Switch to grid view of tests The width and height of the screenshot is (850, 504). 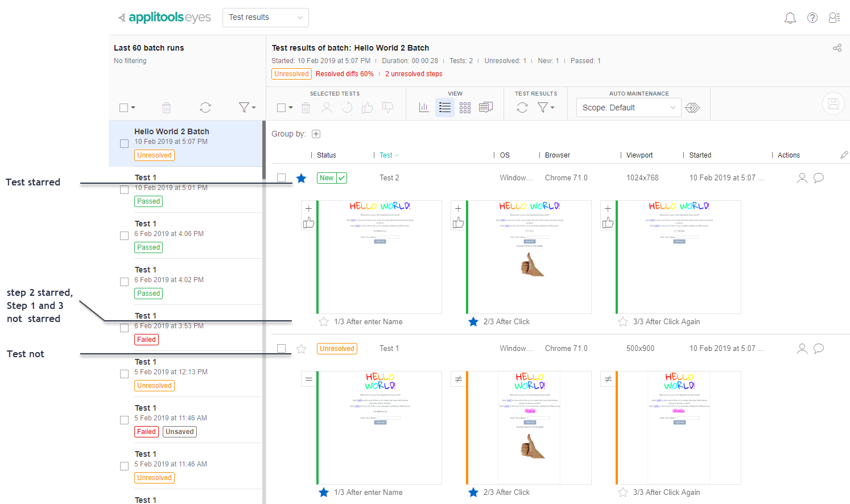pyautogui.click(x=465, y=108)
